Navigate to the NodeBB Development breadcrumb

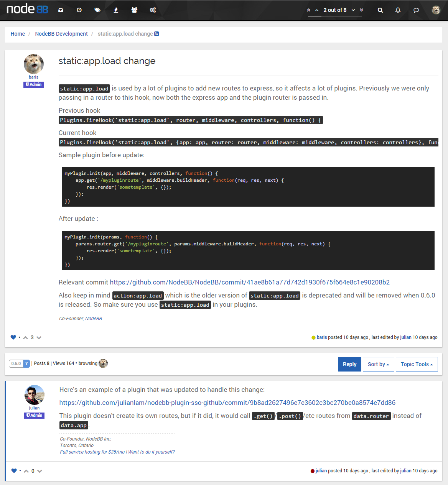click(61, 34)
